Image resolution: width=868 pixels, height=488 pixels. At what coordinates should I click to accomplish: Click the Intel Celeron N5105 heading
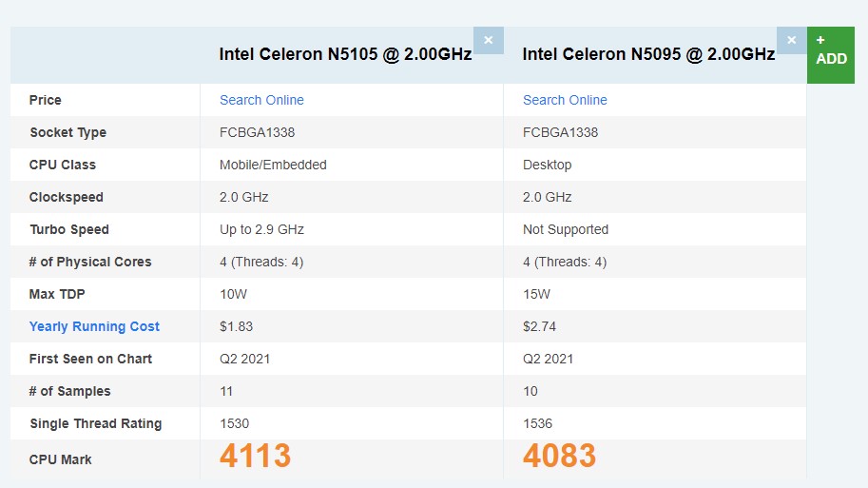tap(345, 54)
